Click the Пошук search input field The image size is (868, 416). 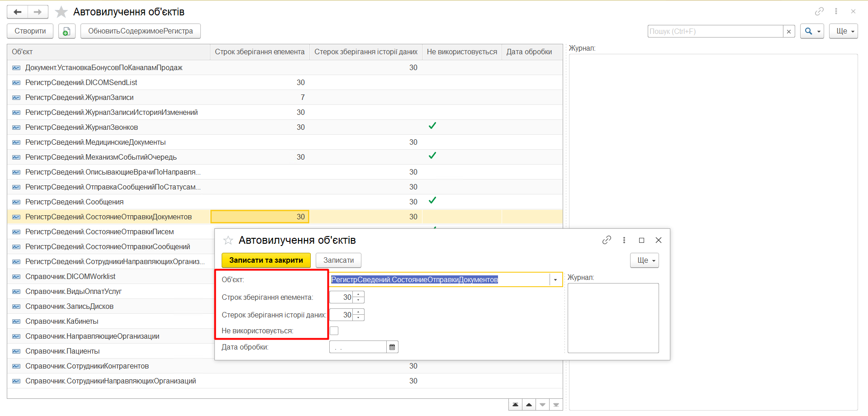[715, 31]
